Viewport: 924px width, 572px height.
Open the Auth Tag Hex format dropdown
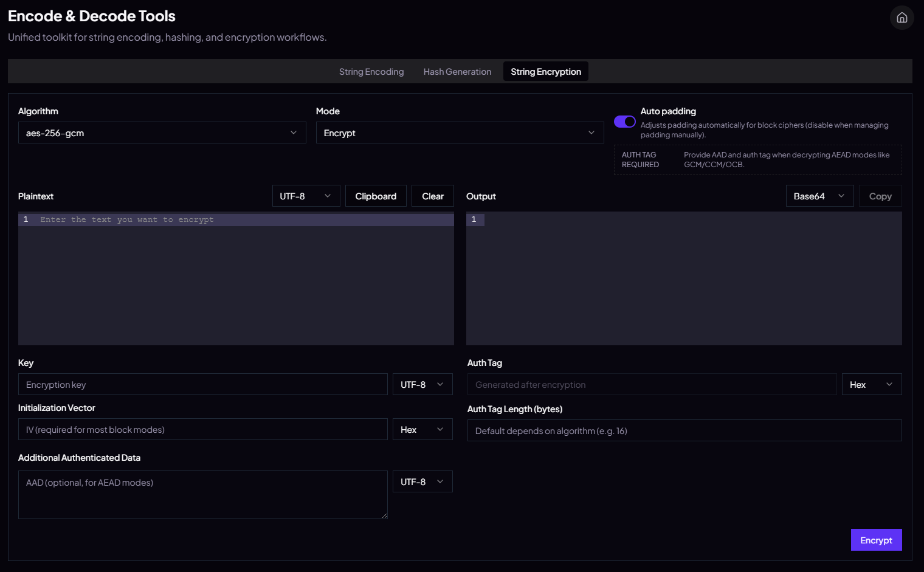pyautogui.click(x=872, y=384)
